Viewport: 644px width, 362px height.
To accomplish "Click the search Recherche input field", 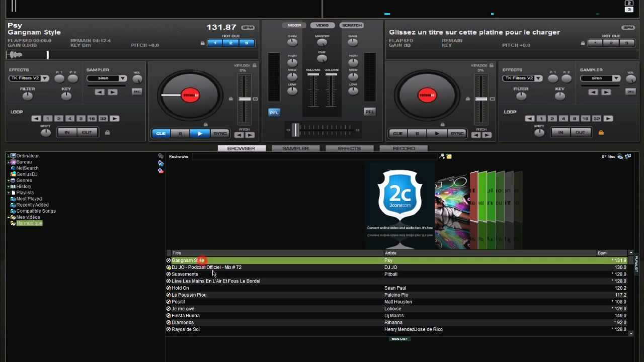I will [x=315, y=156].
